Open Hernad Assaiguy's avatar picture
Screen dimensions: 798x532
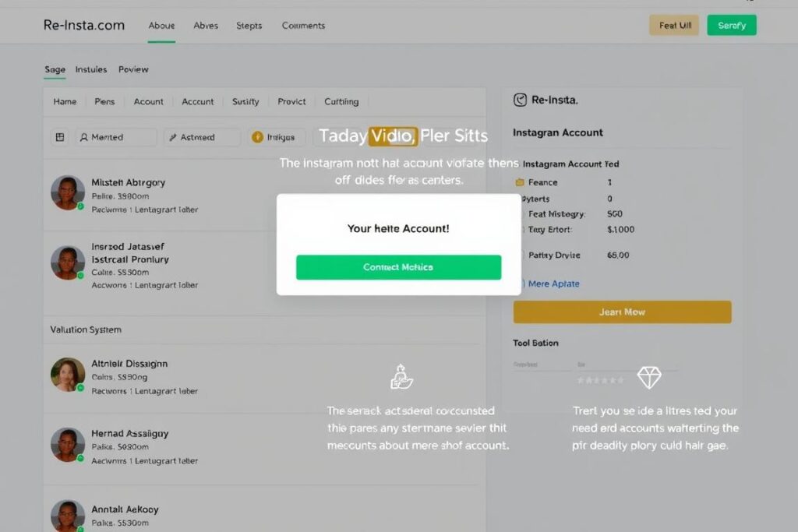click(x=68, y=445)
